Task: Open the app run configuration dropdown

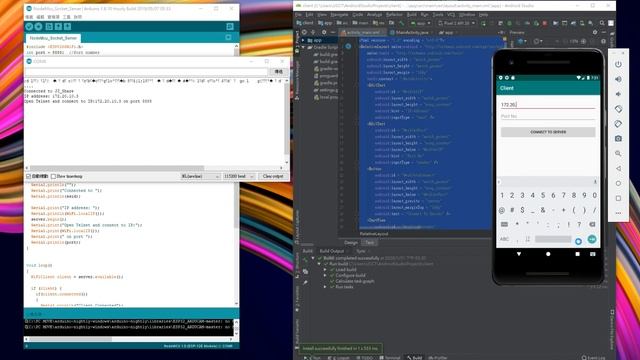Action: tap(421, 23)
